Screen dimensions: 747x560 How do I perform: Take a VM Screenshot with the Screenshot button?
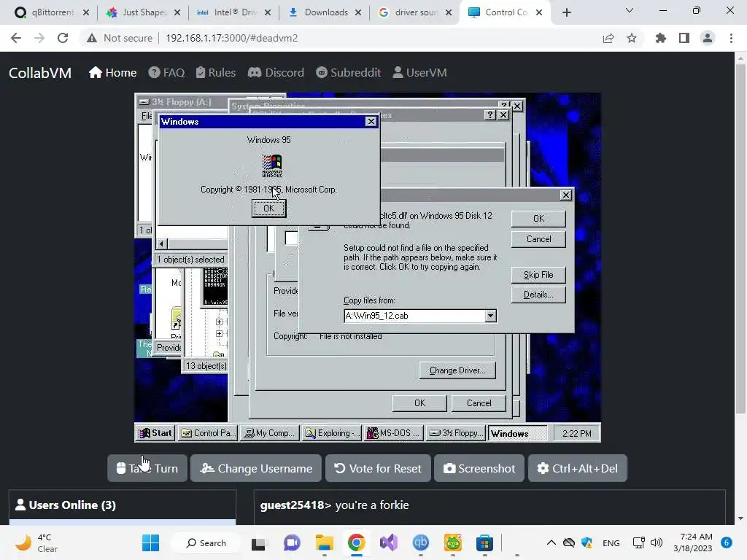point(479,469)
